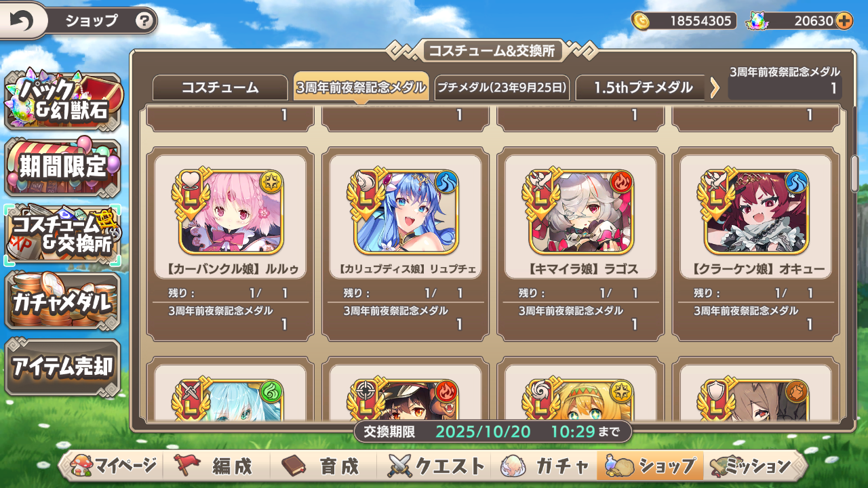Click the back arrow button
This screenshot has height=488, width=868.
point(22,21)
